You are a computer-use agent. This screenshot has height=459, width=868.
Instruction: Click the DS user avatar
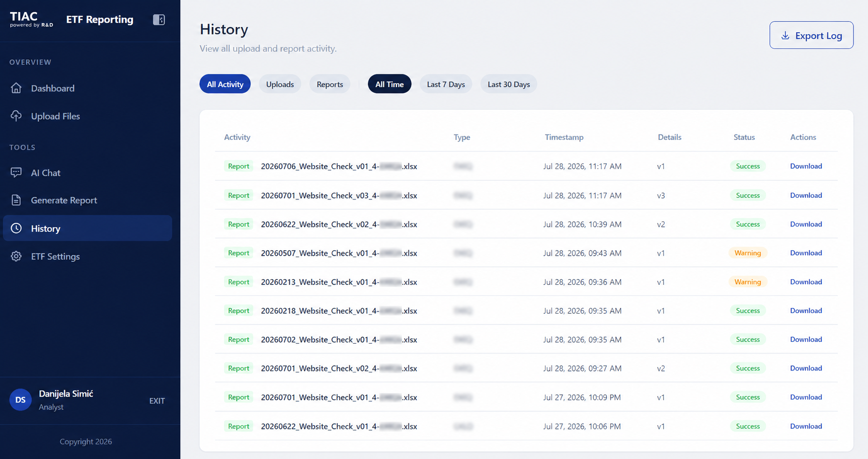[21, 400]
